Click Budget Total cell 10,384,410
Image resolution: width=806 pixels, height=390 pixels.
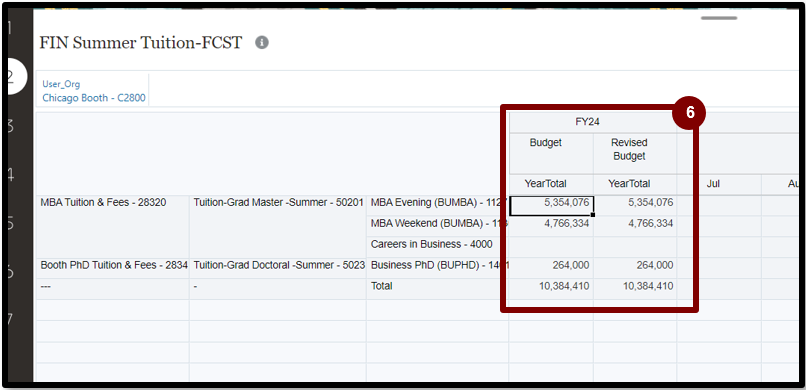coord(552,289)
